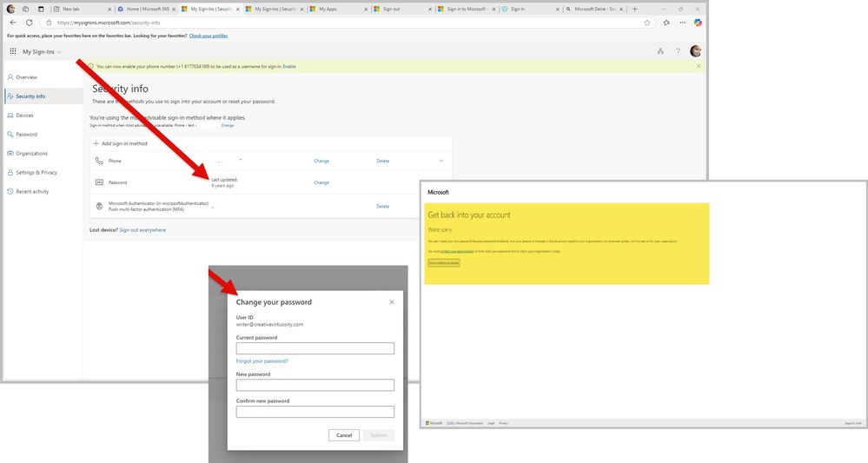868x463 pixels.
Task: Click the Microsoft Authenticator method icon
Action: point(99,206)
